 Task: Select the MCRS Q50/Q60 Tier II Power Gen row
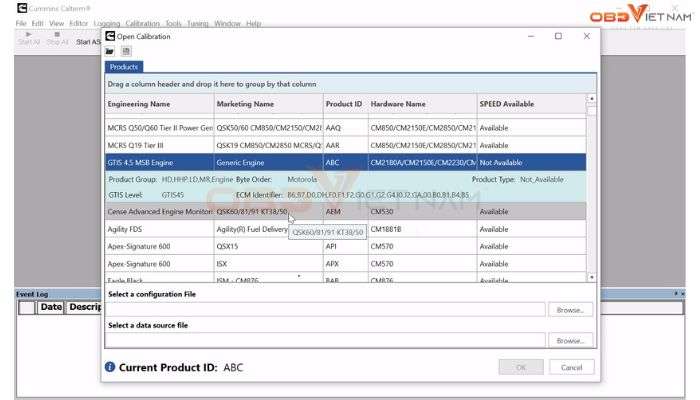point(346,128)
